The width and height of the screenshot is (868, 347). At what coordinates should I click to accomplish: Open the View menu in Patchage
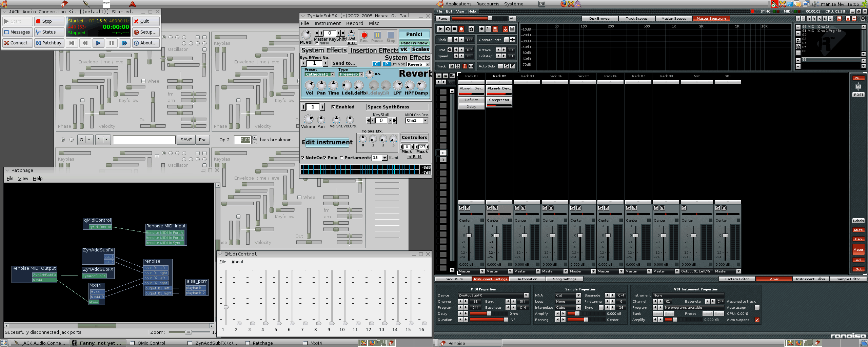pos(23,179)
